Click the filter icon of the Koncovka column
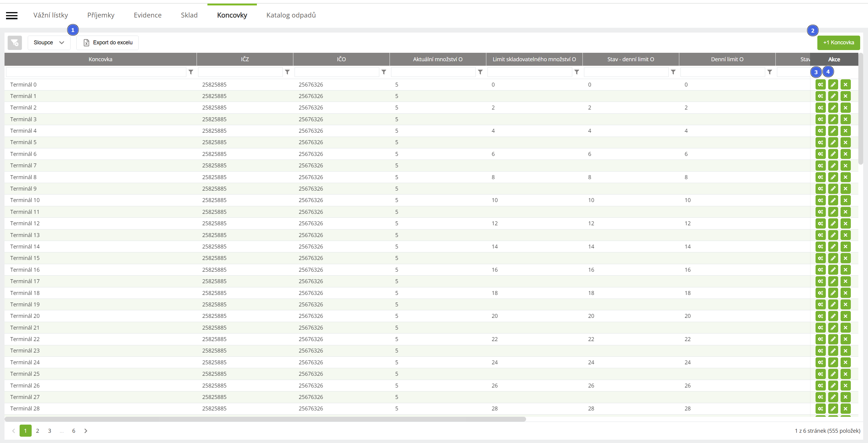Image resolution: width=868 pixels, height=443 pixels. coord(191,72)
